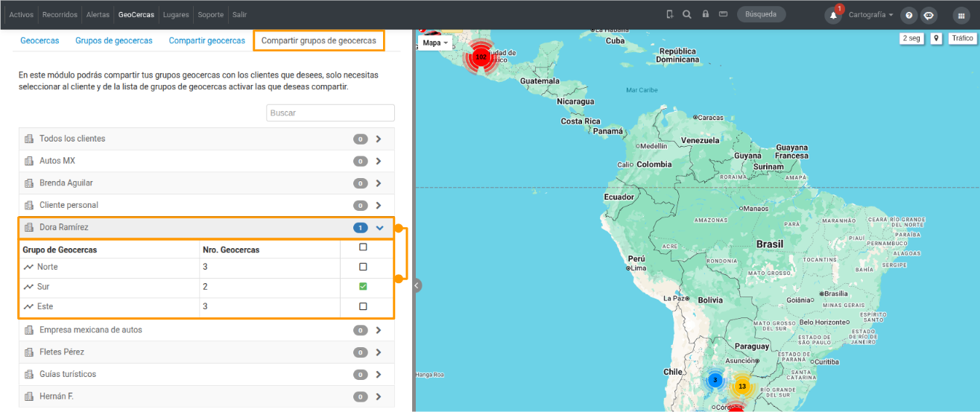Open the Mapa type dropdown

(435, 43)
